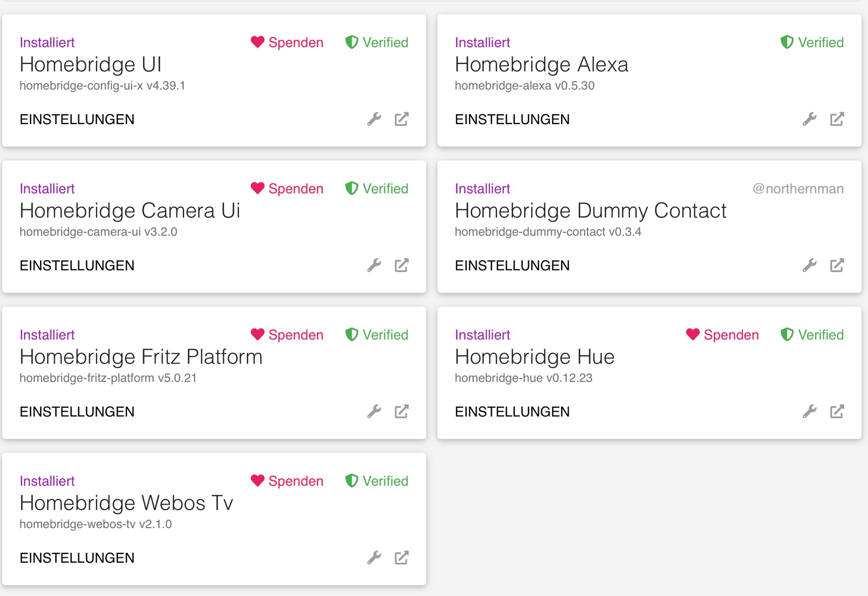Open external link icon for Homebridge UI

pos(401,119)
